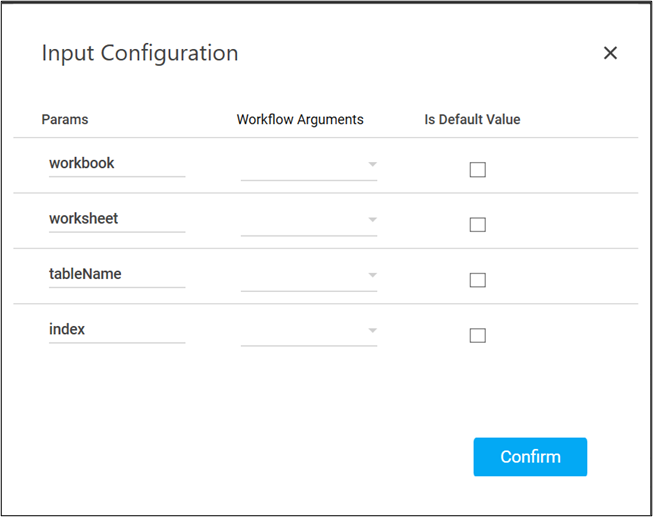Click the Workflow Arguments column header

tap(300, 119)
